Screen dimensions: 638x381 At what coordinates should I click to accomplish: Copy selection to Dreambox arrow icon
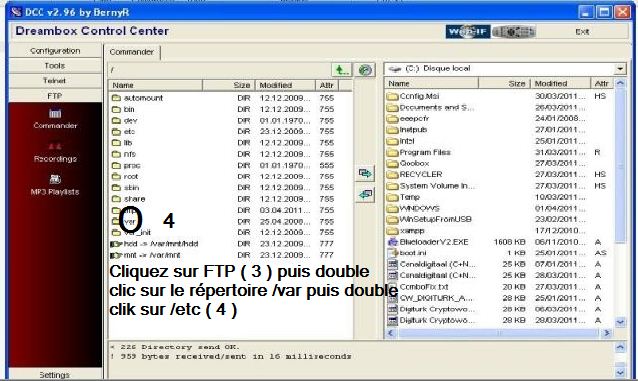(365, 195)
